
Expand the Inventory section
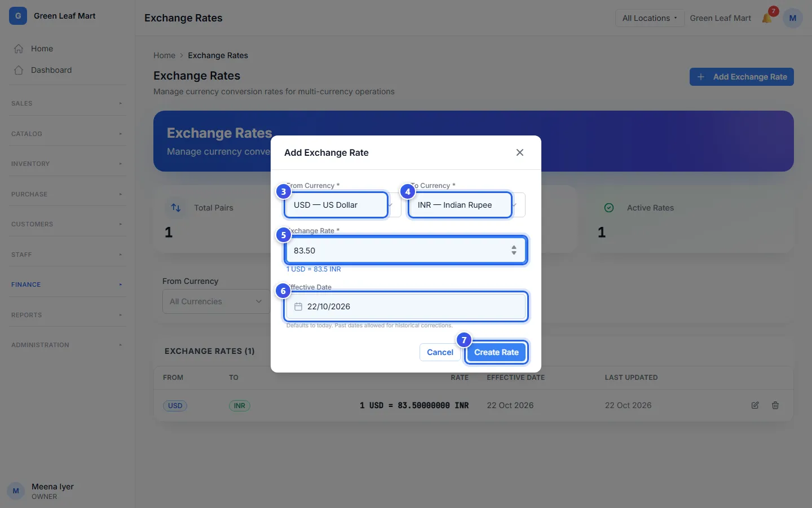(68, 164)
